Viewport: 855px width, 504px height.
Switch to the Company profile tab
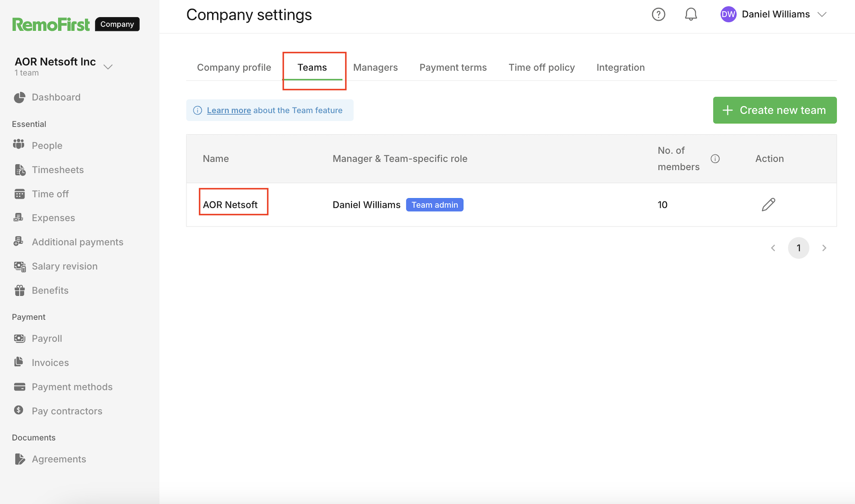(234, 67)
